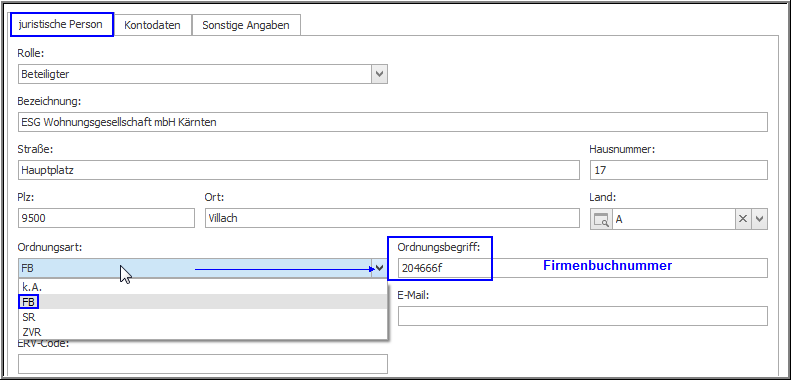Expand the Land dropdown arrow
Image resolution: width=791 pixels, height=380 pixels.
[760, 220]
